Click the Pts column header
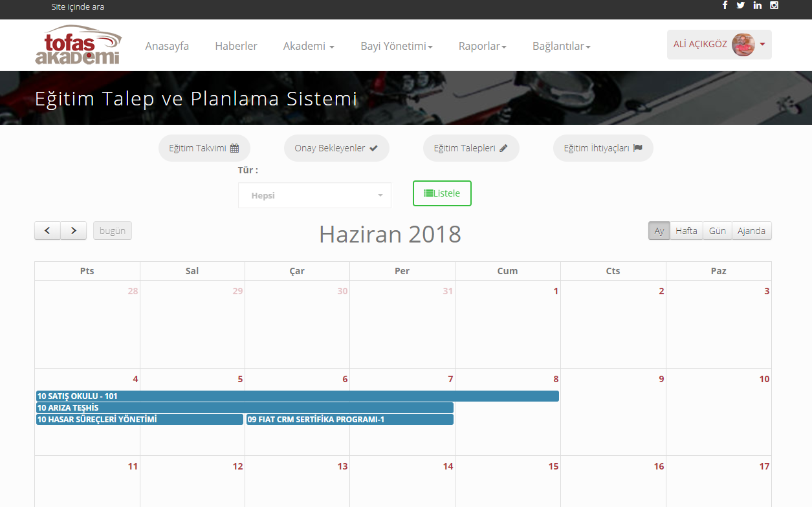 coord(87,271)
